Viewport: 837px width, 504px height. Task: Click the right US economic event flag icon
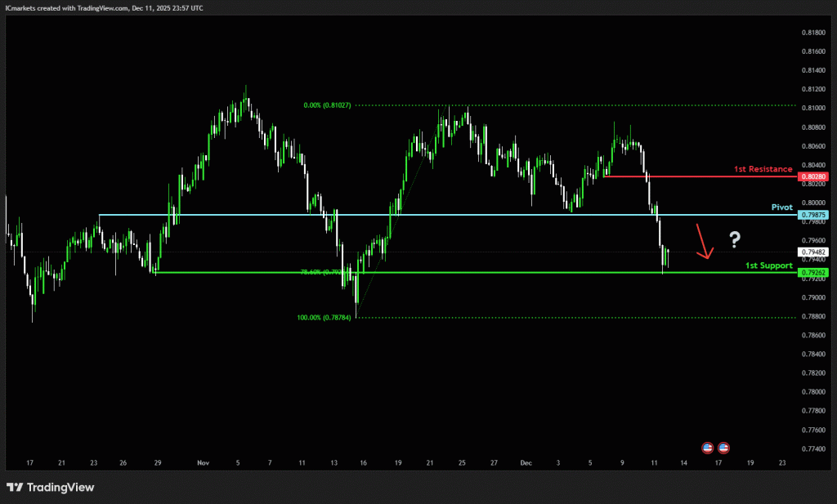tap(723, 448)
